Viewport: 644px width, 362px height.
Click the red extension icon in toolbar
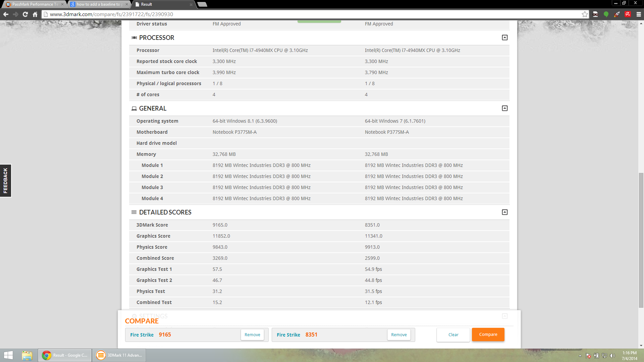tap(628, 14)
